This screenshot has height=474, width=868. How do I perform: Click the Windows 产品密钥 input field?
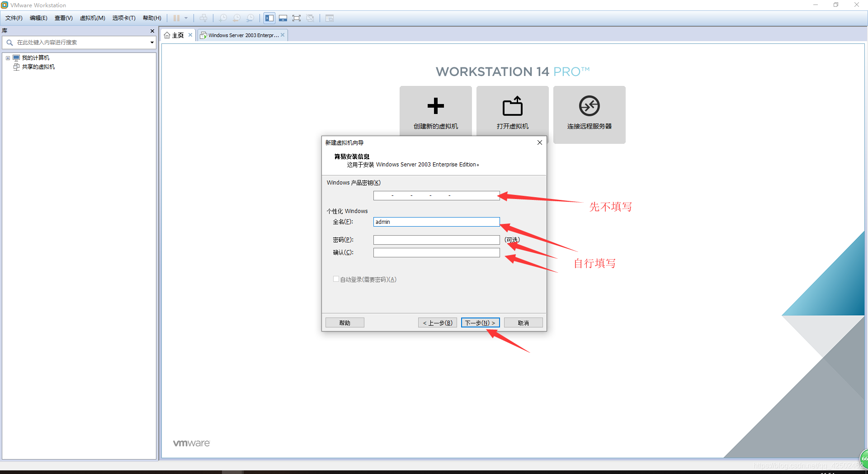coord(436,195)
